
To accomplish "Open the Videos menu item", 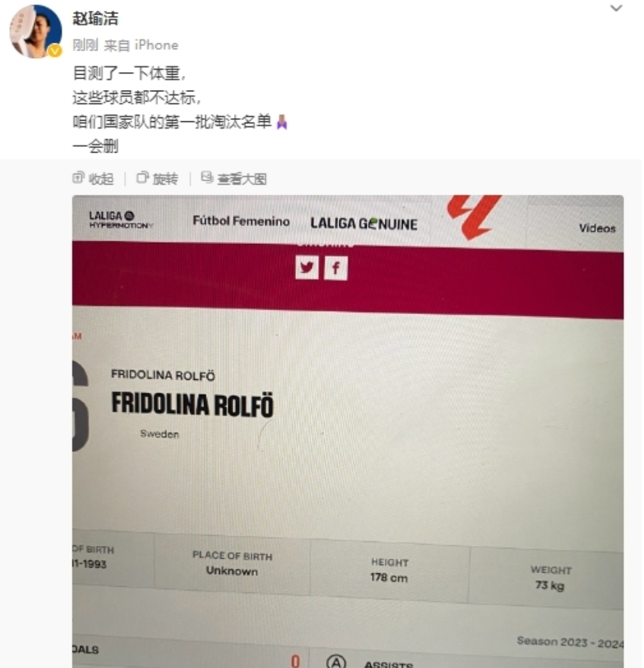I will tap(597, 228).
